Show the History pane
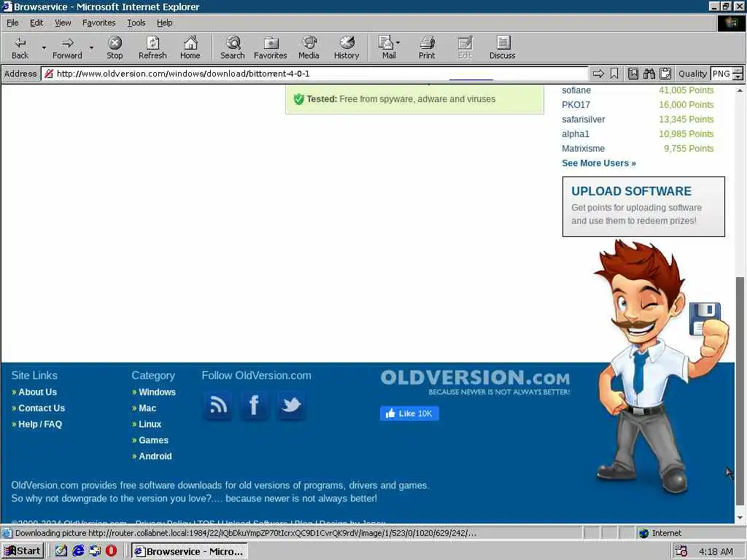 coord(347,47)
